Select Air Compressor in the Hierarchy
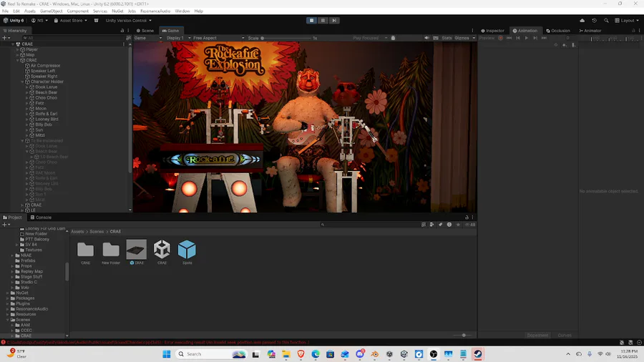This screenshot has width=644, height=362. click(45, 66)
